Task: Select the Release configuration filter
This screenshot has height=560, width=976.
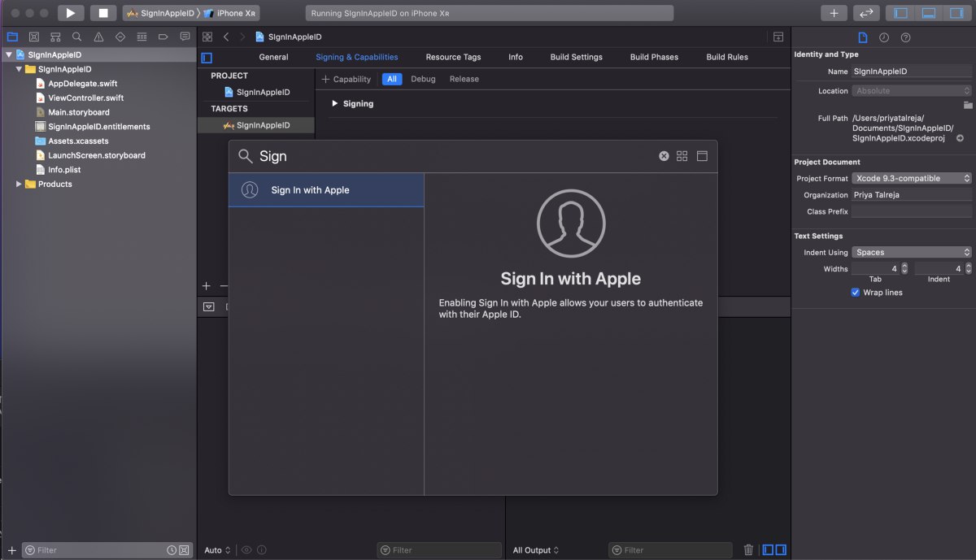Action: 464,80
